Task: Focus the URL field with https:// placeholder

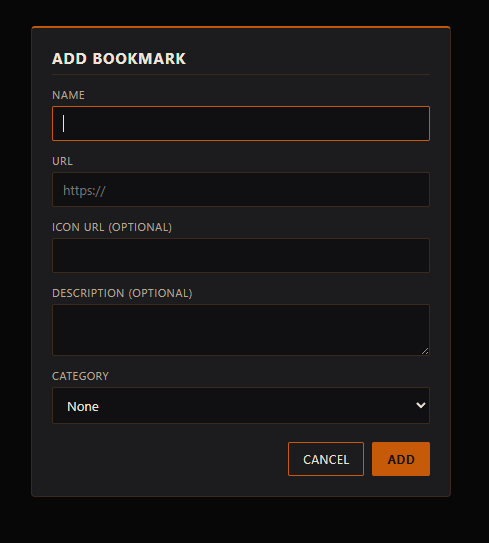Action: [241, 189]
